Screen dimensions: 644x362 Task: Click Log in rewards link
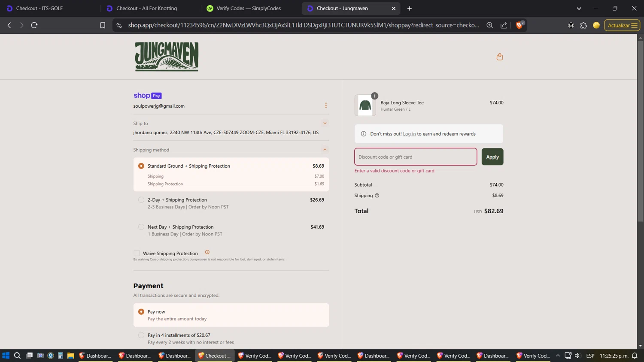tap(409, 134)
